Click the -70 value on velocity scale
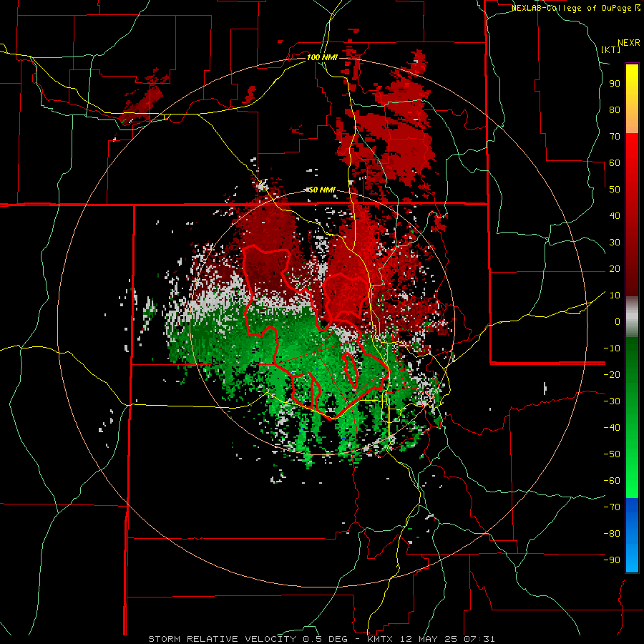The image size is (644, 644). click(x=612, y=507)
